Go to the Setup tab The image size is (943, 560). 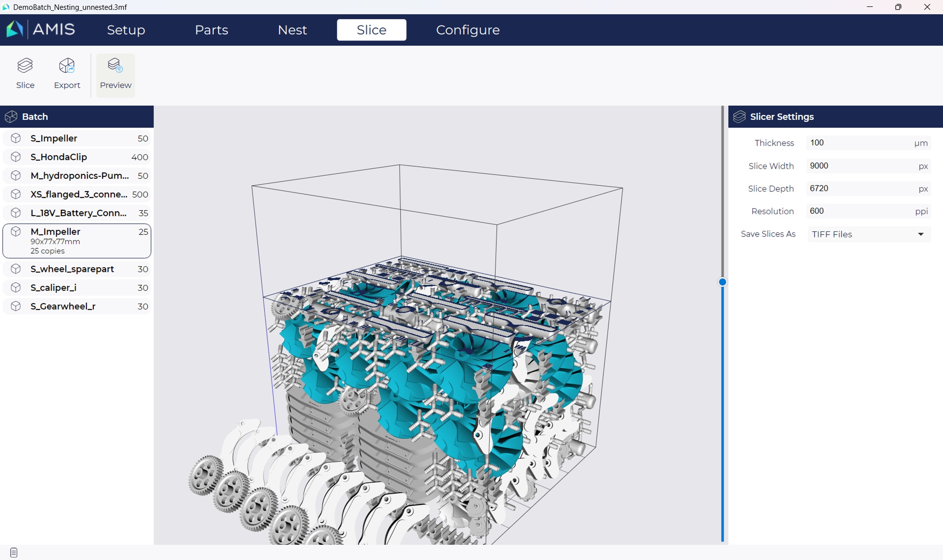click(x=126, y=30)
